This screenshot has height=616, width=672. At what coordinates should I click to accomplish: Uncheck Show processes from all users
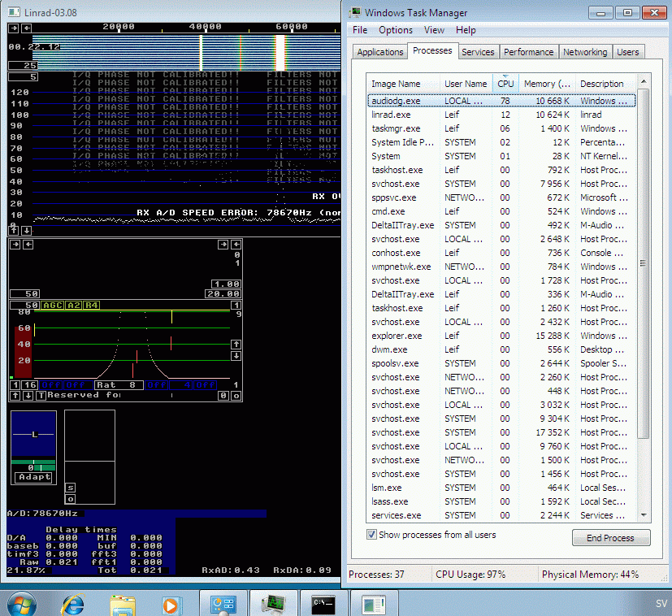(371, 535)
